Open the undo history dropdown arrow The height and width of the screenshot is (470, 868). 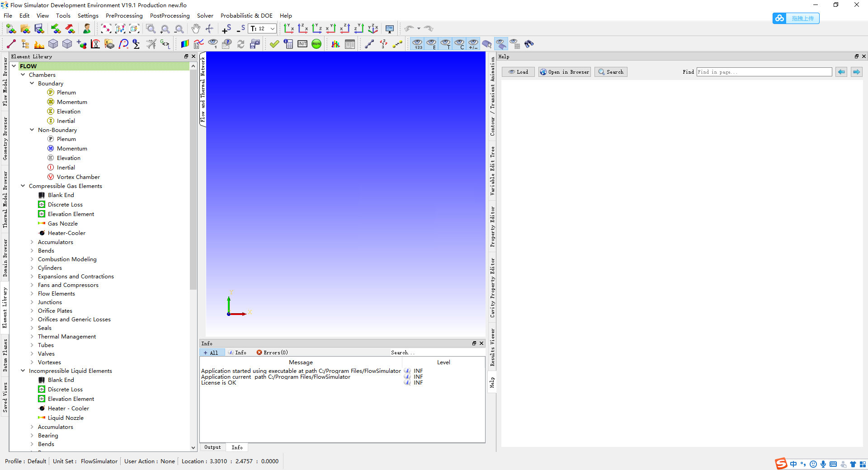419,28
